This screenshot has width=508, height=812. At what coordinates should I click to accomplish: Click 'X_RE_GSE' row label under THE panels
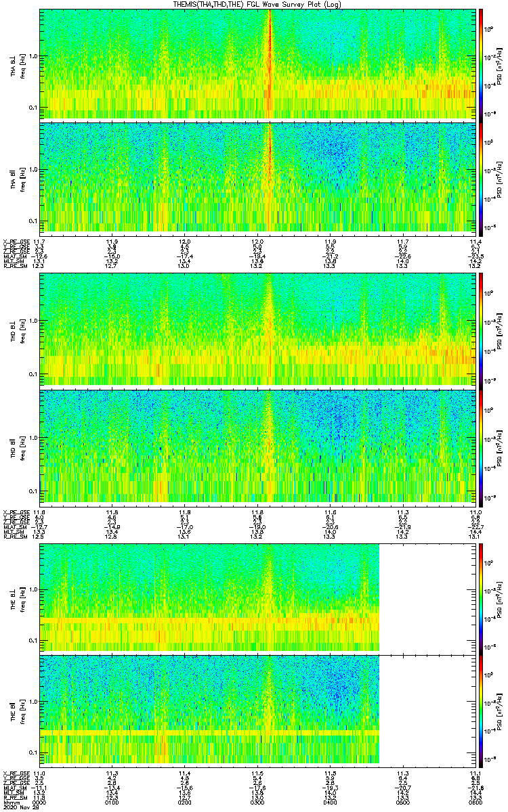click(x=16, y=773)
